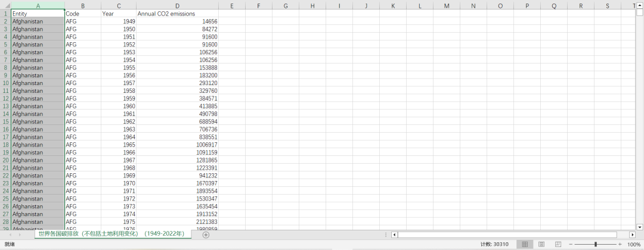Click the 100% zoom level
Image resolution: width=644 pixels, height=250 pixels.
click(634, 244)
